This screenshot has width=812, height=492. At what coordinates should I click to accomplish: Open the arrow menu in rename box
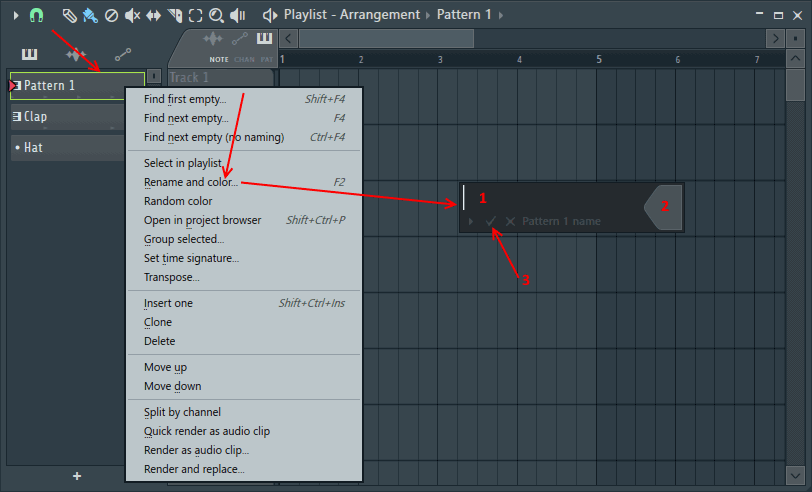pos(471,221)
